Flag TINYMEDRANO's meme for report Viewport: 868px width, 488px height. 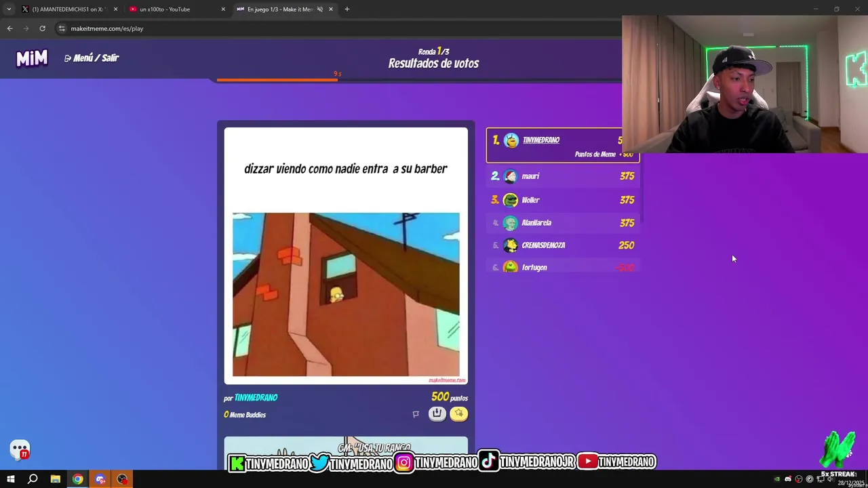click(416, 414)
